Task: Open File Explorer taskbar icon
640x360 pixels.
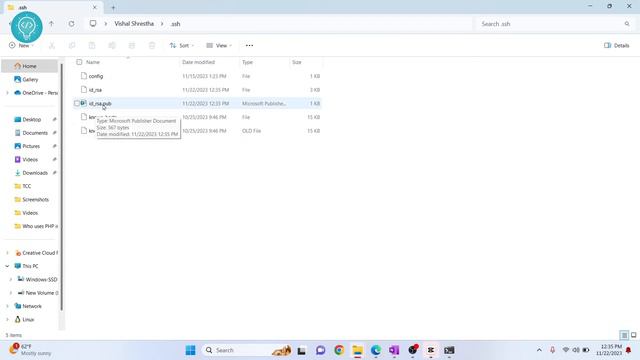Action: [x=358, y=350]
